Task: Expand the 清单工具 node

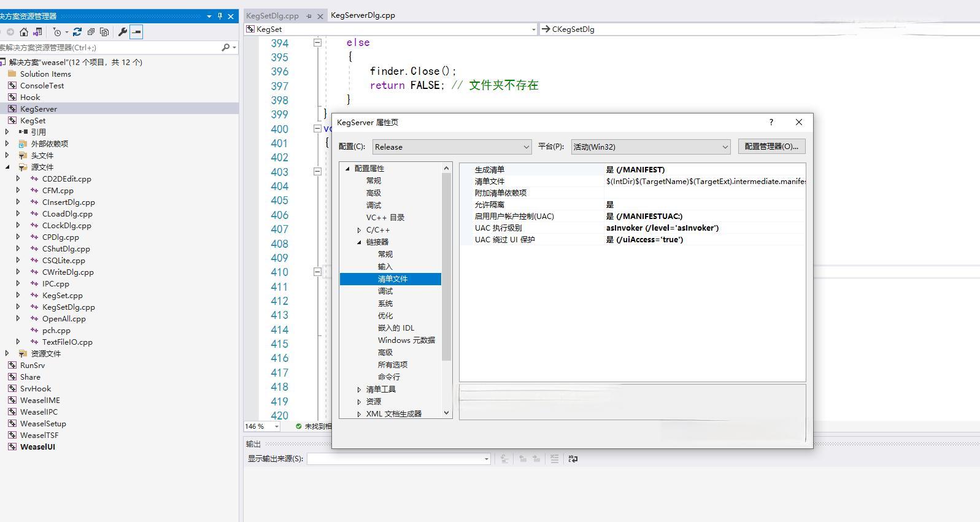Action: [359, 390]
